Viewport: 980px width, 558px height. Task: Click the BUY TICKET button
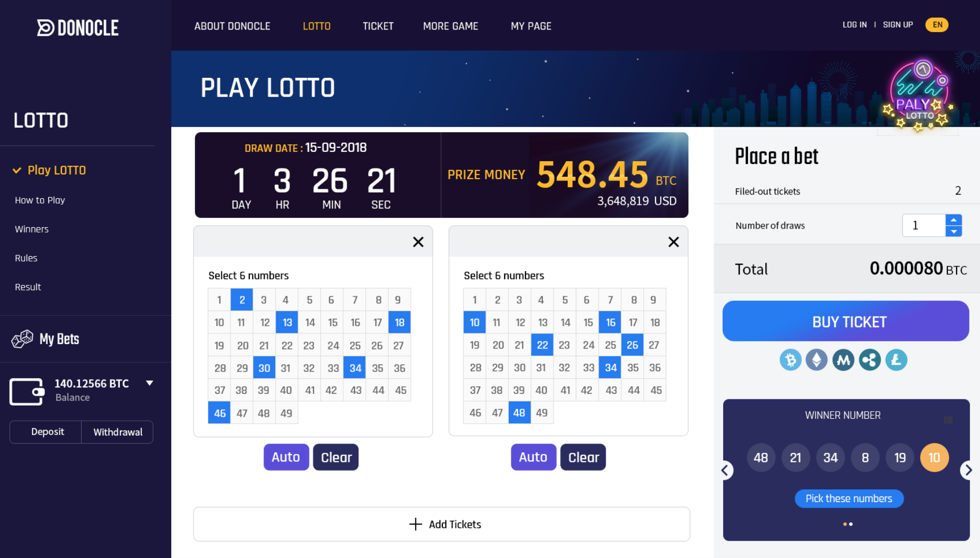pyautogui.click(x=846, y=321)
